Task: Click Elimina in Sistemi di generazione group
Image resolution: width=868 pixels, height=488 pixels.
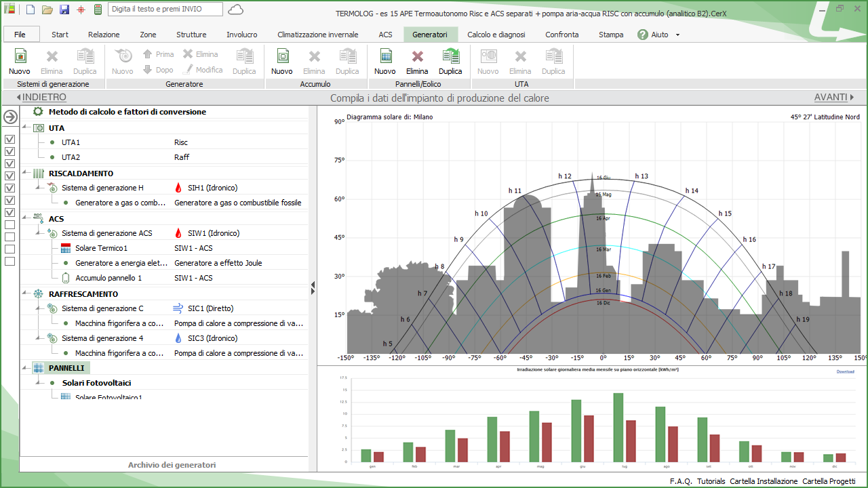Action: pos(52,61)
